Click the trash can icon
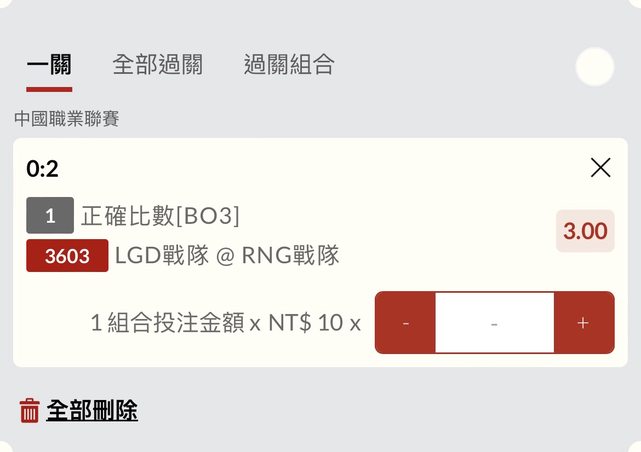641x452 pixels. pyautogui.click(x=30, y=410)
